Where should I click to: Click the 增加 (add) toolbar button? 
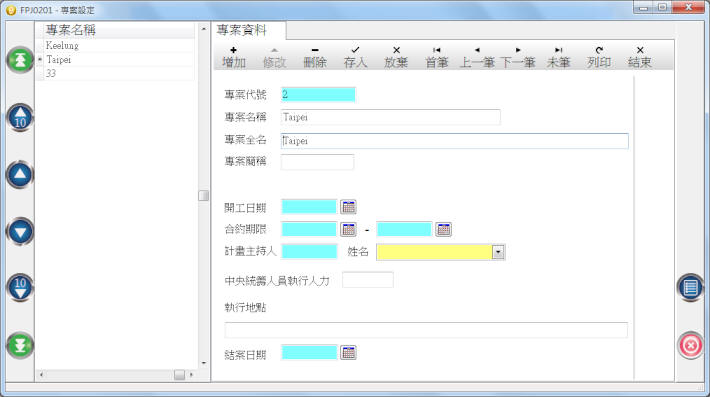[x=234, y=57]
